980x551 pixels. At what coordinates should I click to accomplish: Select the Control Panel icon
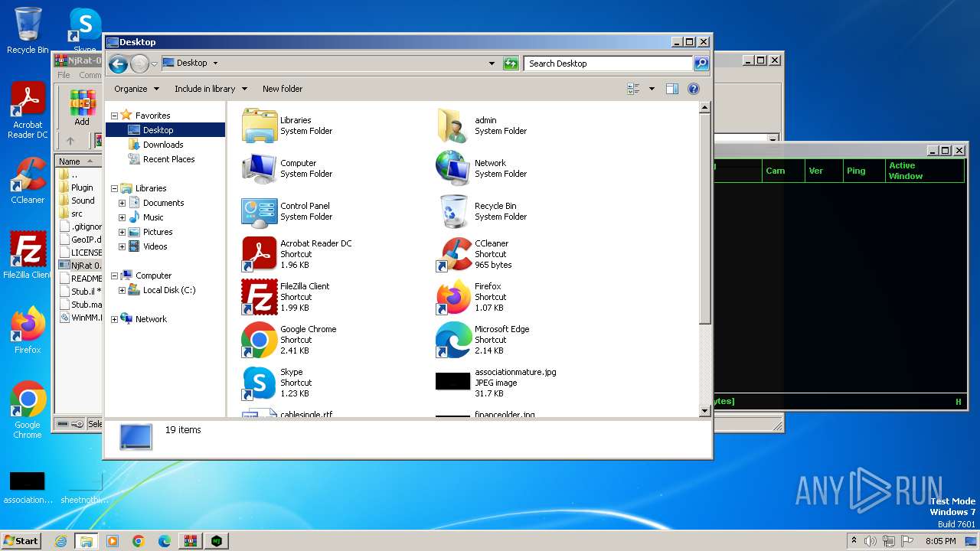259,211
